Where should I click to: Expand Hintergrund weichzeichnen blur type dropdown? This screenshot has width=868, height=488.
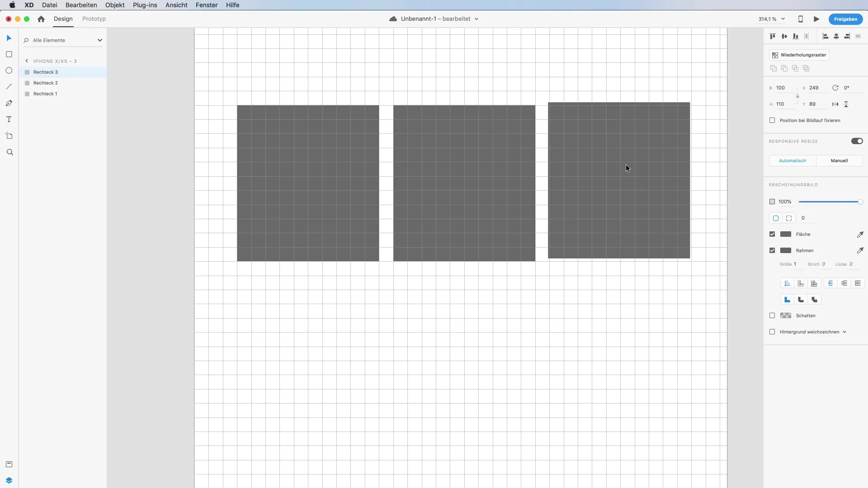[x=844, y=332]
